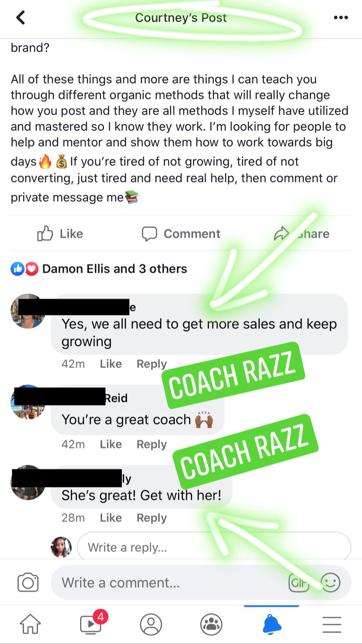Share the post with the arrow icon
This screenshot has height=644, width=362.
coord(302,234)
